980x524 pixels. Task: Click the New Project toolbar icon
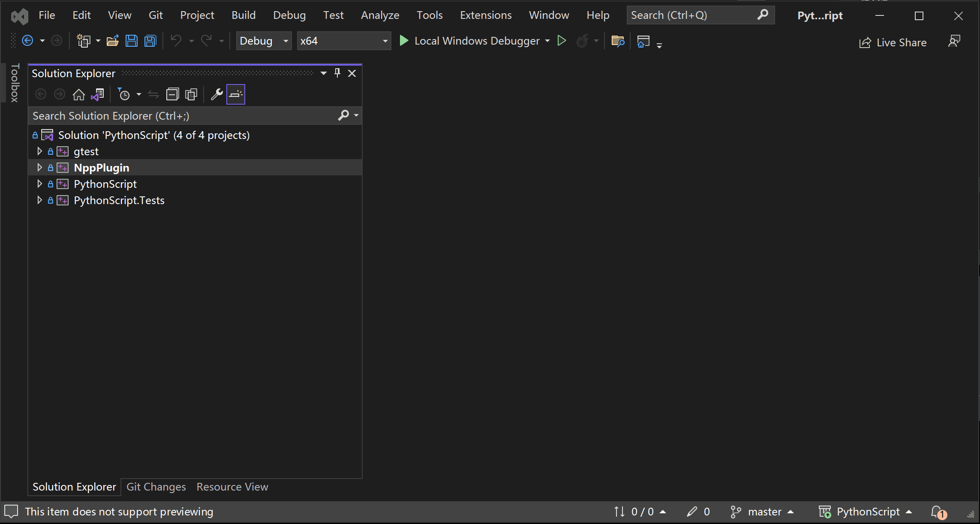coord(84,41)
